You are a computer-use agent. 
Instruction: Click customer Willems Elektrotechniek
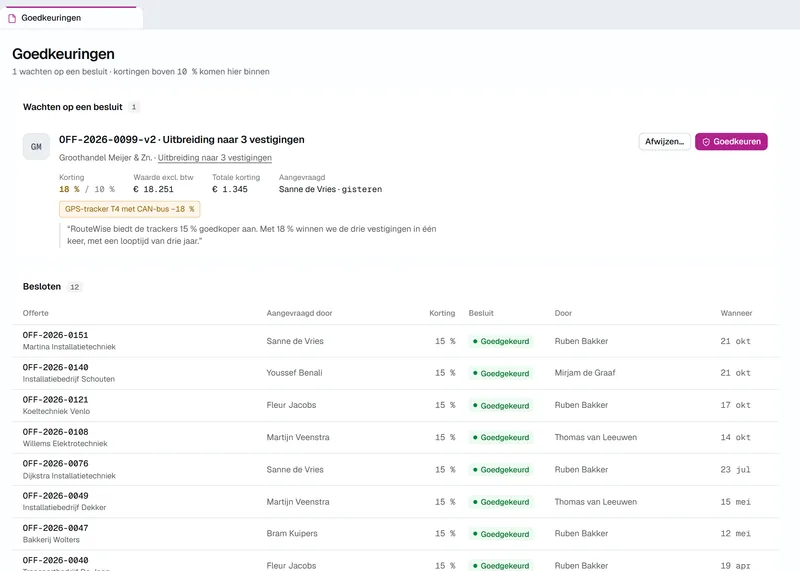(x=65, y=443)
